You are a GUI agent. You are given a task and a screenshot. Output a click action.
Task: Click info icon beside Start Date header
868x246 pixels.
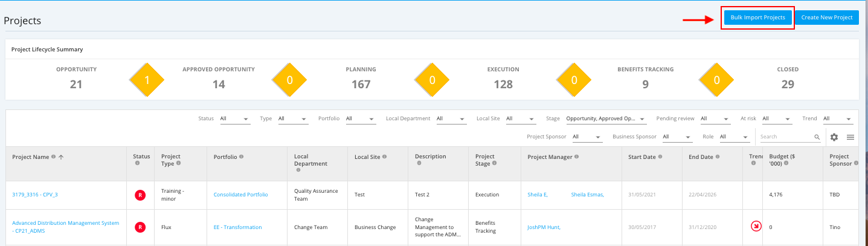point(661,157)
